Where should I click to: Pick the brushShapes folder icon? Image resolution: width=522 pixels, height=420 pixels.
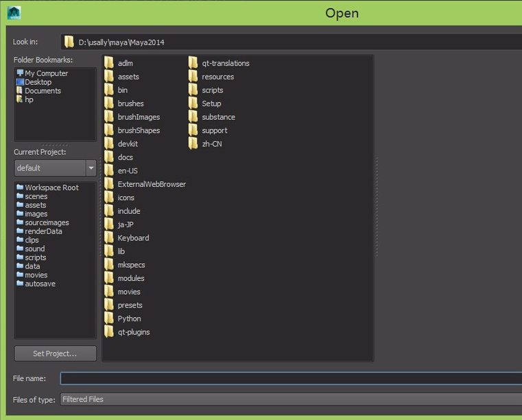[x=109, y=130]
